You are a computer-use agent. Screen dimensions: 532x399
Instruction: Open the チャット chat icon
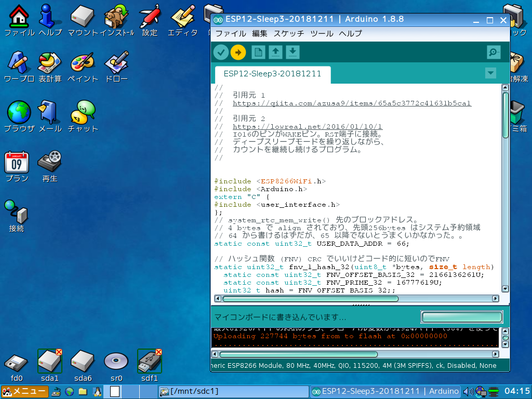coord(83,116)
